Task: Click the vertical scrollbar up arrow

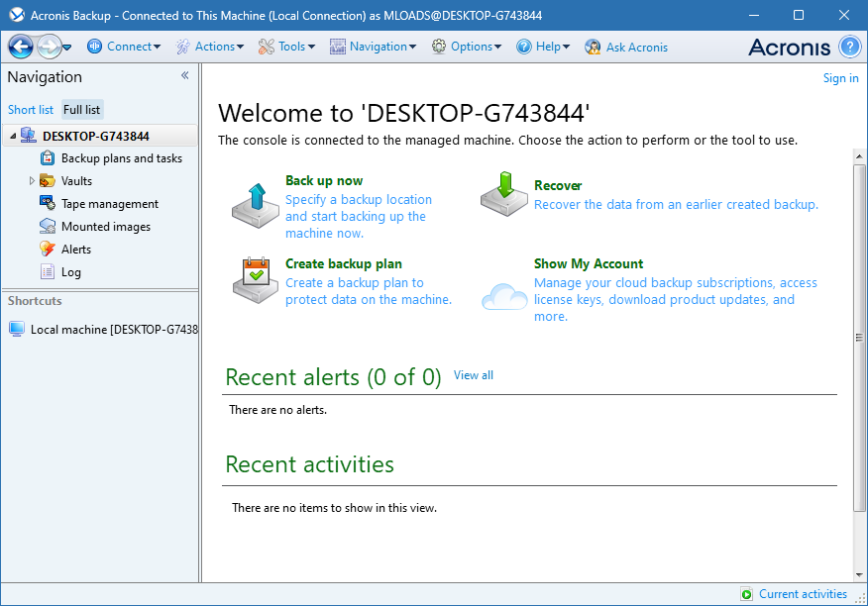Action: coord(859,156)
